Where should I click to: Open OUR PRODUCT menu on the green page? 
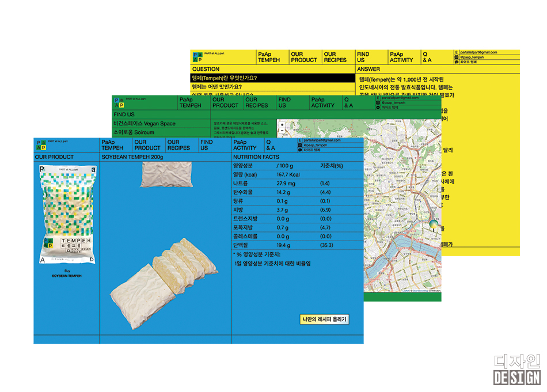click(225, 102)
